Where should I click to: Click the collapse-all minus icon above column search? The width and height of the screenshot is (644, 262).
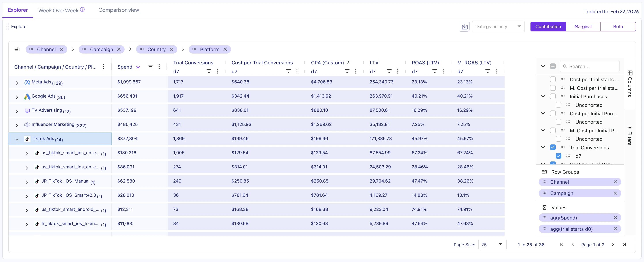click(x=553, y=66)
